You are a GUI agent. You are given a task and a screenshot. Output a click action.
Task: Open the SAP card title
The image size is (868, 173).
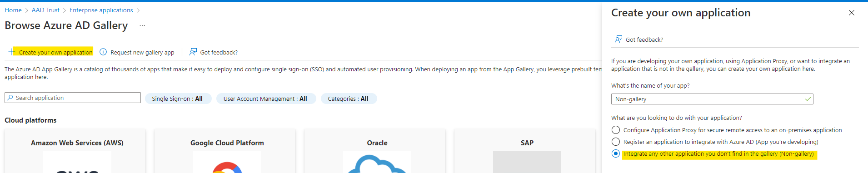coord(527,143)
